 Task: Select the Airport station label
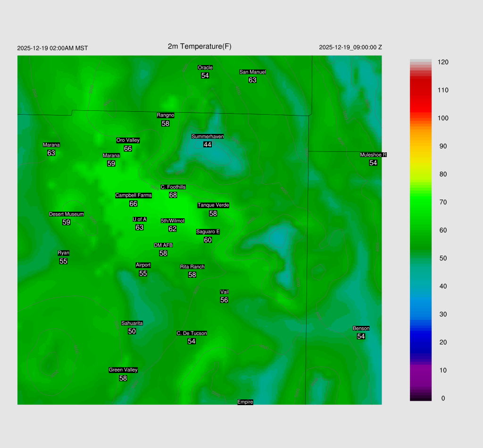[x=143, y=265]
